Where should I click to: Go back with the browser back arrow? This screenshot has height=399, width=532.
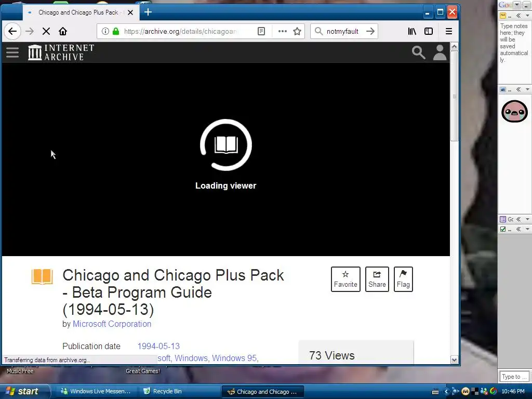pyautogui.click(x=12, y=31)
